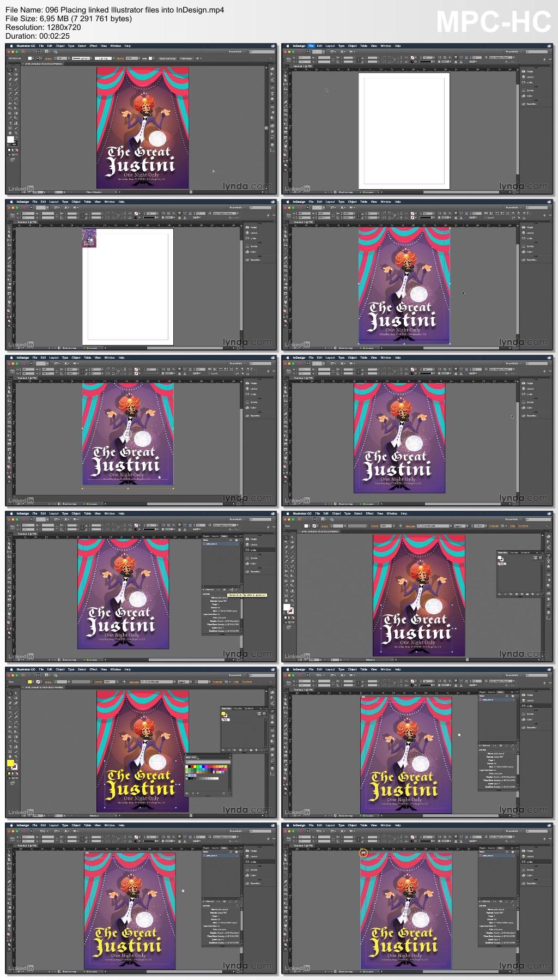Click white Fill swatch in panel-free Illustrator toolbox

(x=10, y=139)
